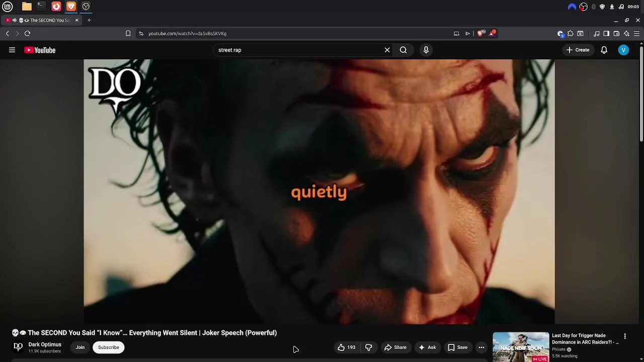The image size is (644, 362).
Task: Run search with magnifying glass button
Action: coord(403,50)
